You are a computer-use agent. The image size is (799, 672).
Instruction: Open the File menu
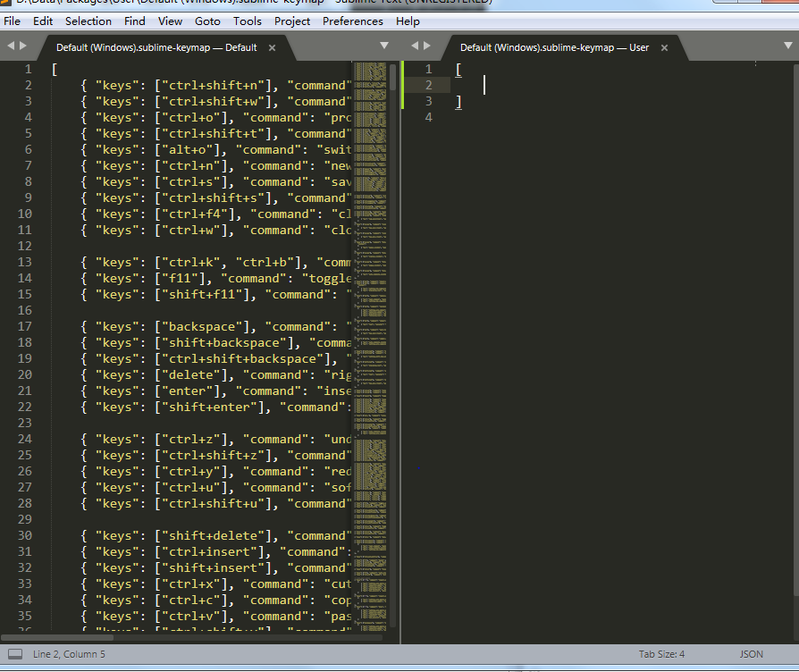(12, 21)
